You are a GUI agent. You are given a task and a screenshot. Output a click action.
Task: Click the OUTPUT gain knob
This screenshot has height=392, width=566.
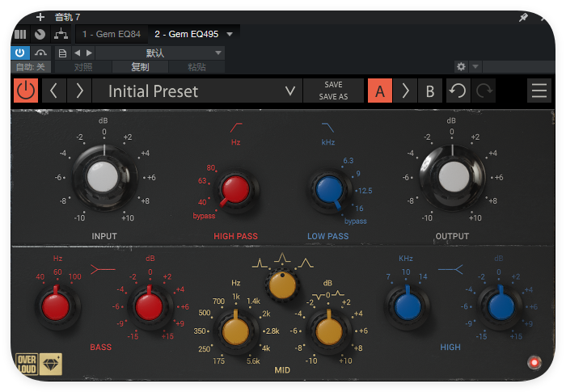tap(453, 177)
